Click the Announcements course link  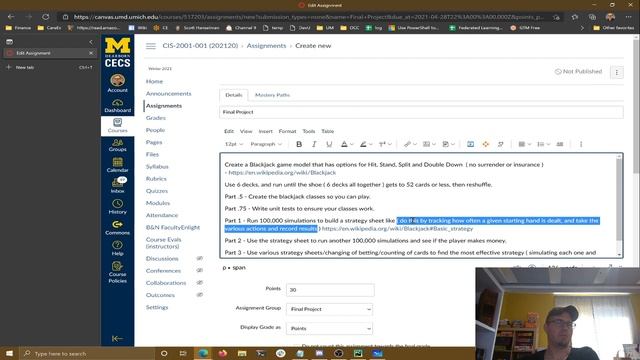click(168, 93)
